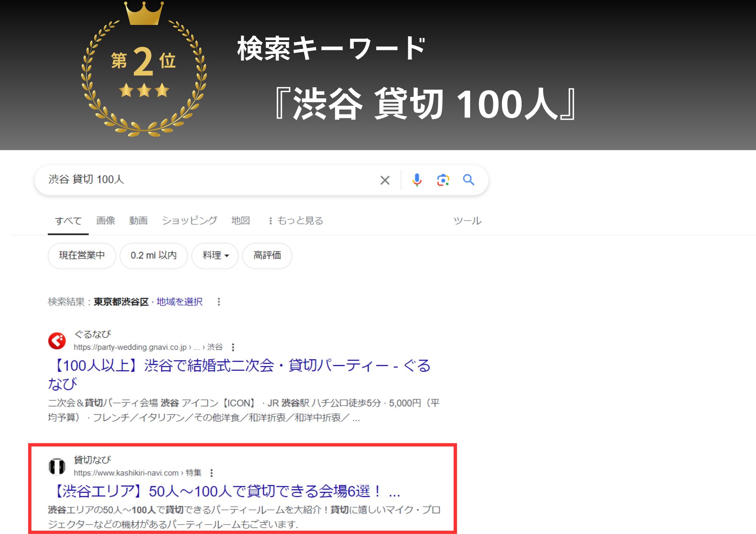
Task: Open the ショッピング tab
Action: click(x=189, y=221)
